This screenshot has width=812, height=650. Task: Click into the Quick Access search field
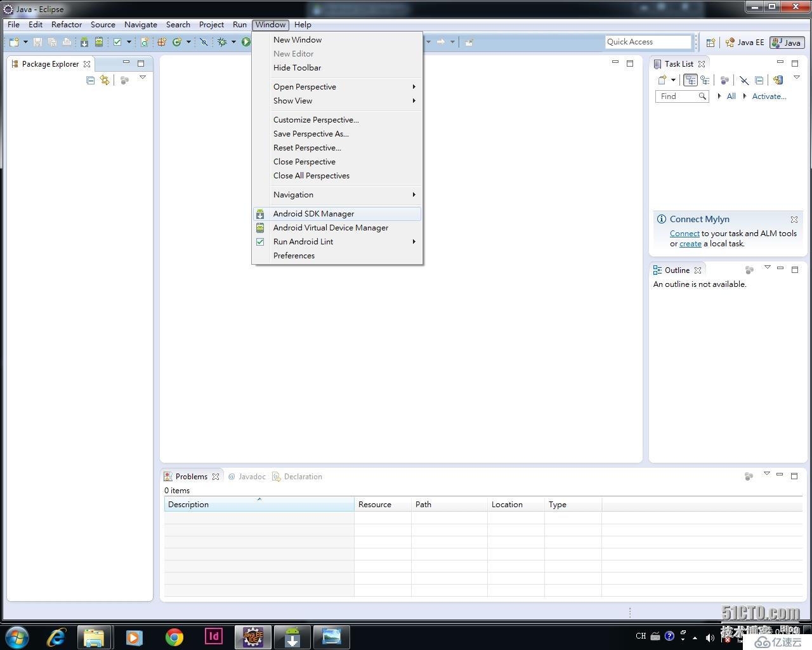point(648,42)
